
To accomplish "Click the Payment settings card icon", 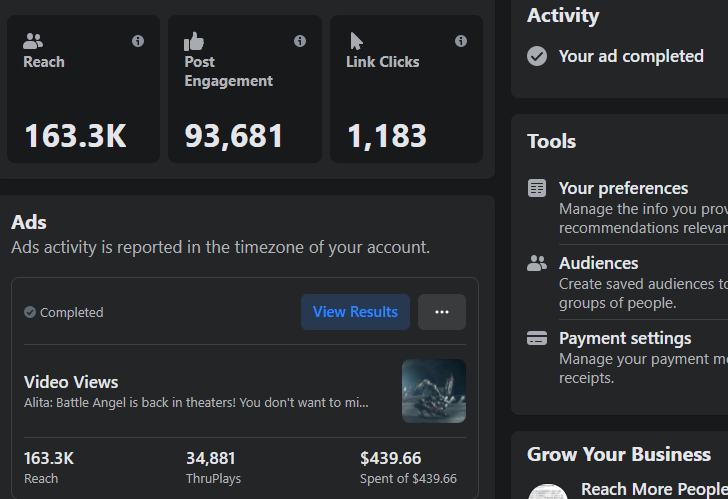I will tap(537, 338).
